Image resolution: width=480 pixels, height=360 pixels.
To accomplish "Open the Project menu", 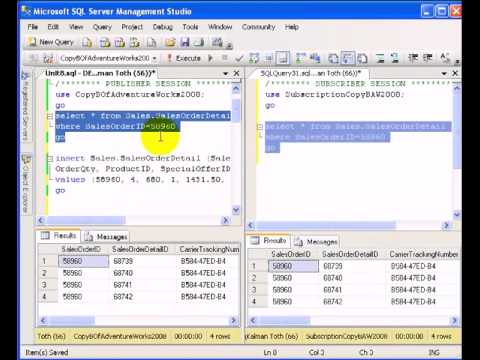I will (132, 27).
